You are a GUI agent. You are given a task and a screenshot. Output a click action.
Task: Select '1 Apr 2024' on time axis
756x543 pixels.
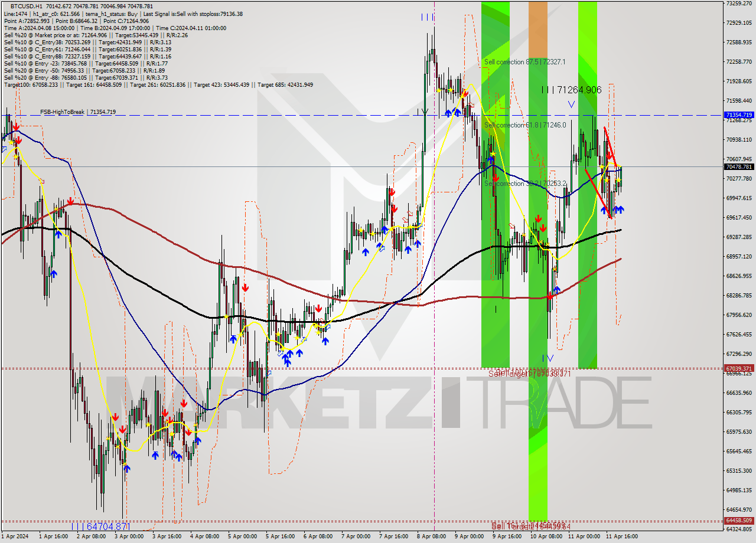(15, 537)
